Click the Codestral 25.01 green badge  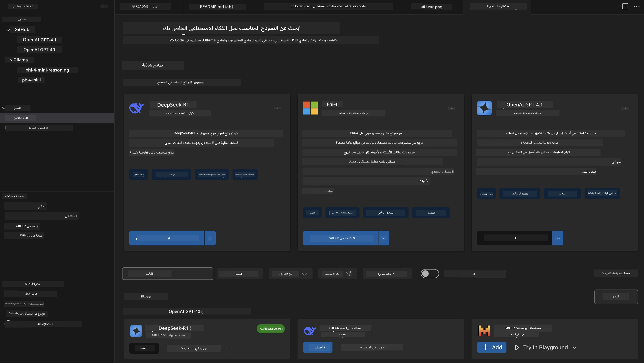(271, 329)
